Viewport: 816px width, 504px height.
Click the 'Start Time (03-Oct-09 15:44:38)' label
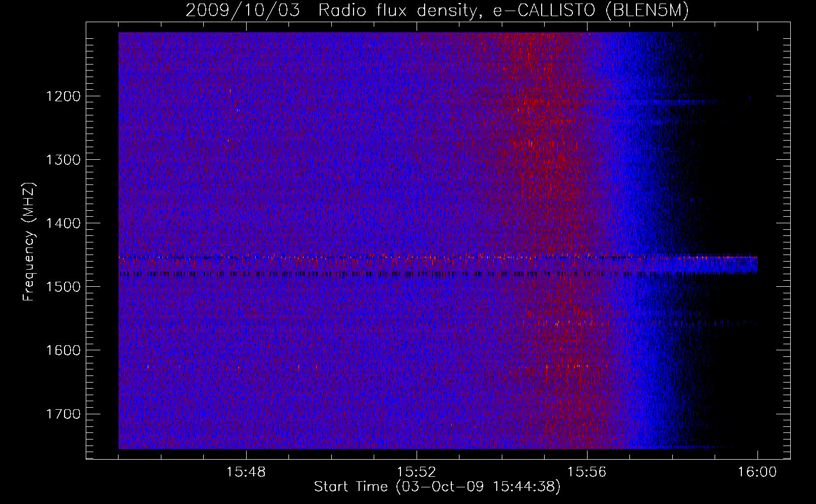pos(437,487)
